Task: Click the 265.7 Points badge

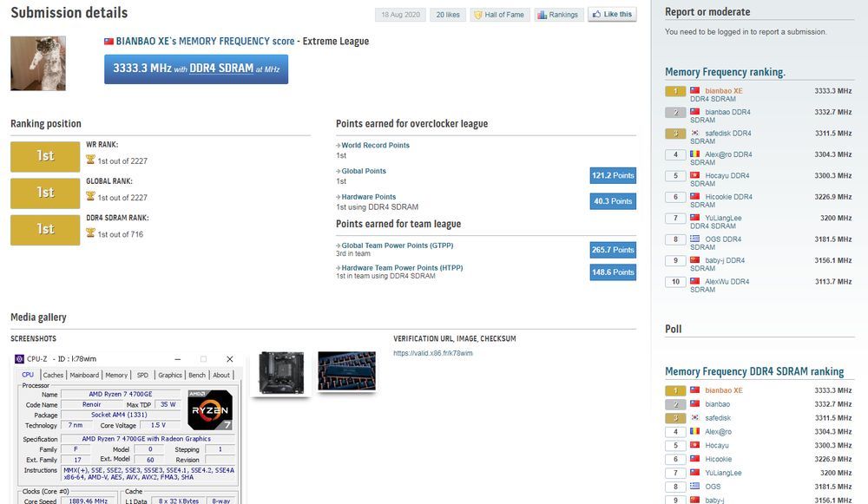Action: click(x=613, y=250)
